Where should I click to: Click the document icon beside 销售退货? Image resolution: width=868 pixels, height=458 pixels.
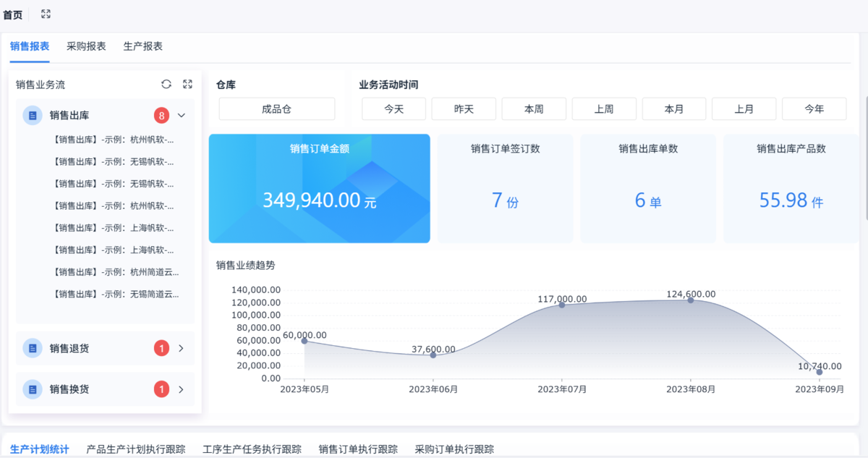click(33, 349)
